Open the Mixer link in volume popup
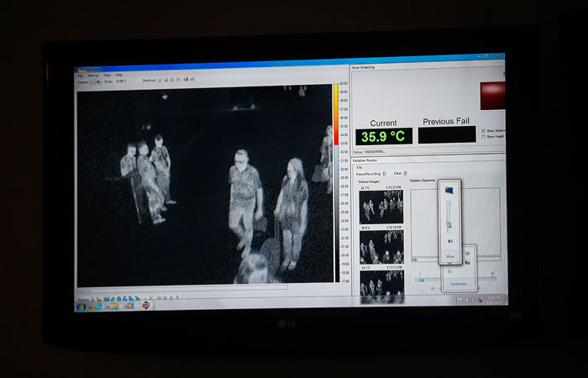Image resolution: width=588 pixels, height=378 pixels. coord(449,255)
